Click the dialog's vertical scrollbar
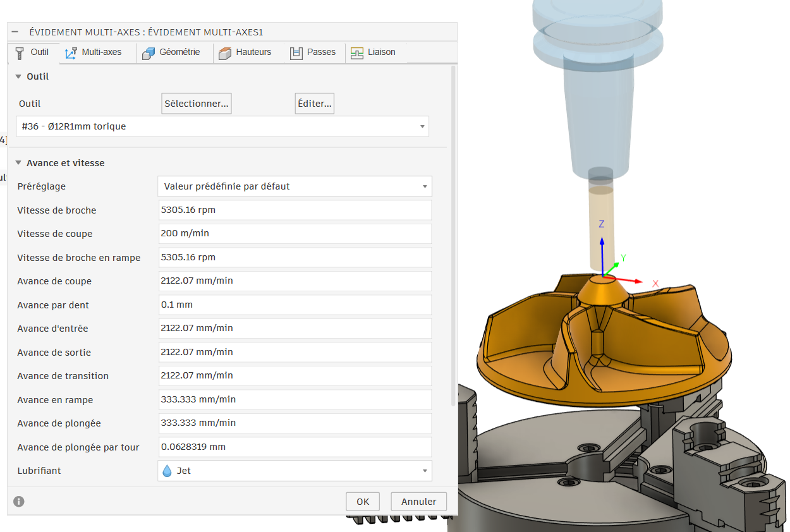 point(453,237)
